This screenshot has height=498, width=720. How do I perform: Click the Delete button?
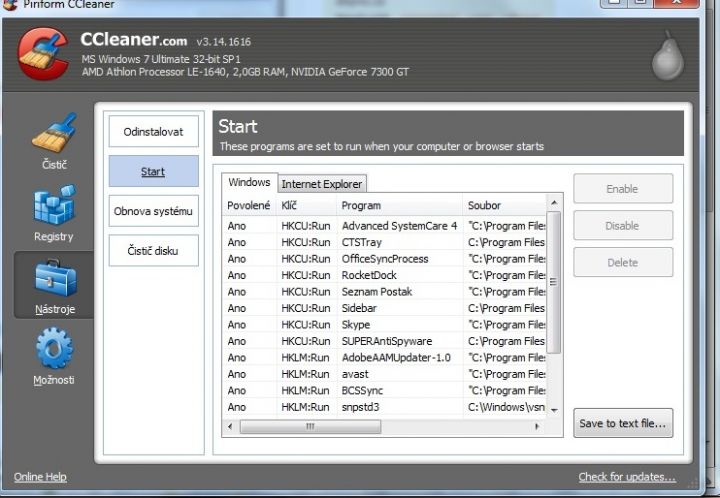tap(623, 263)
